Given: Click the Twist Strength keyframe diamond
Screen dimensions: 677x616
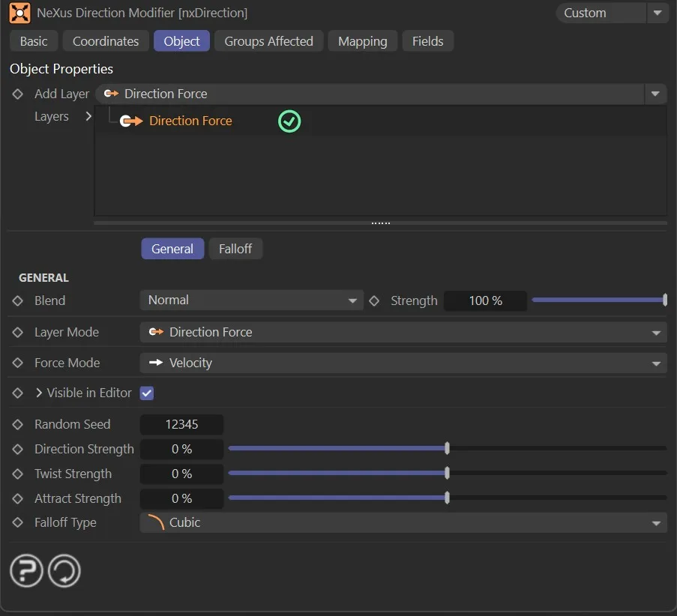Looking at the screenshot, I should (x=18, y=474).
